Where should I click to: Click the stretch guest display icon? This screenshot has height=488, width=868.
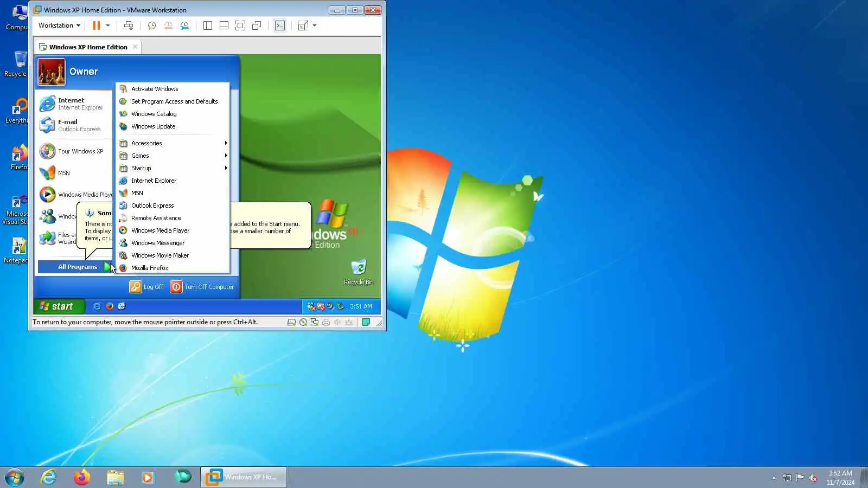pyautogui.click(x=303, y=25)
